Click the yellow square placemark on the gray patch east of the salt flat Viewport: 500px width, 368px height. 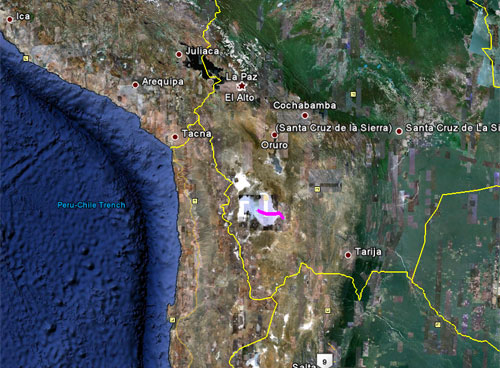point(317,189)
